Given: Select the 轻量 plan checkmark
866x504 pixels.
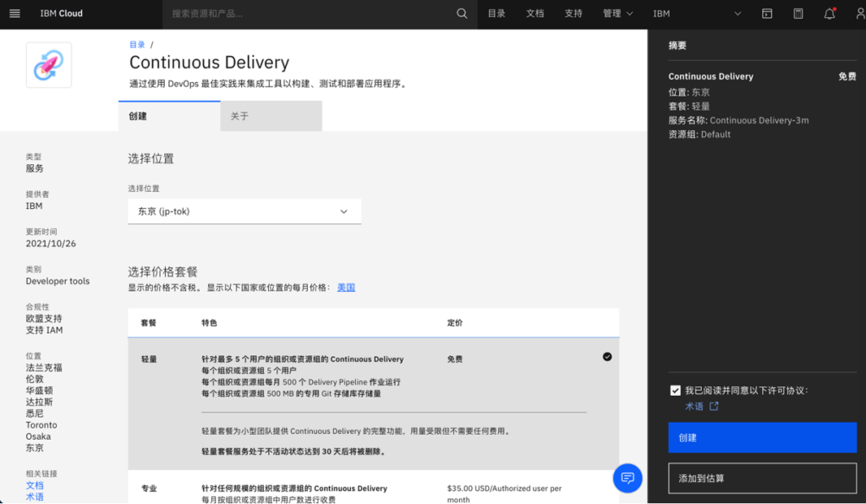Looking at the screenshot, I should (x=607, y=357).
